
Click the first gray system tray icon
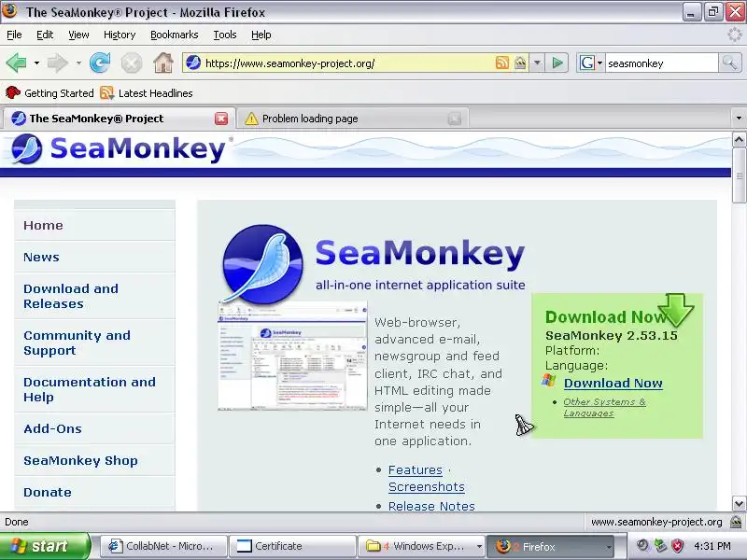(643, 546)
